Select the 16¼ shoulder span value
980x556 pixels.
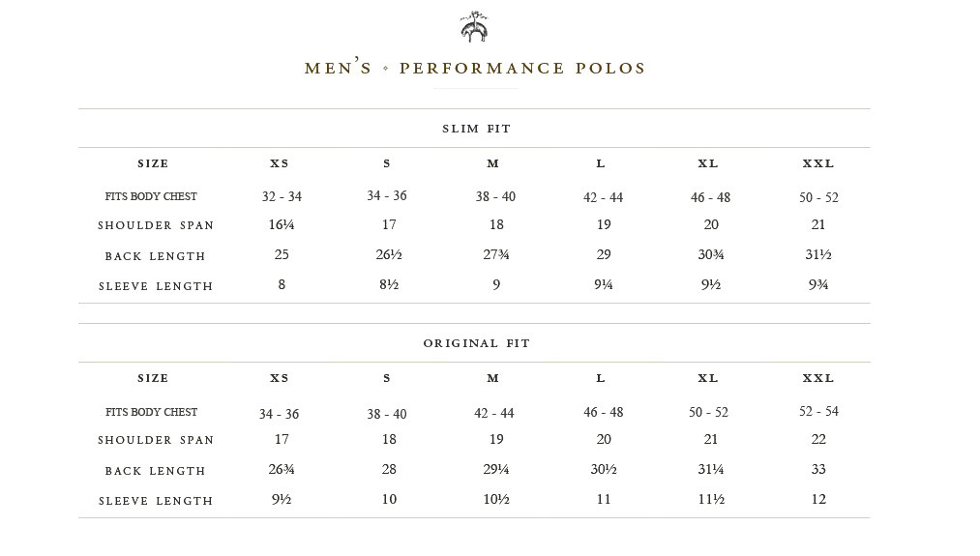pyautogui.click(x=282, y=225)
